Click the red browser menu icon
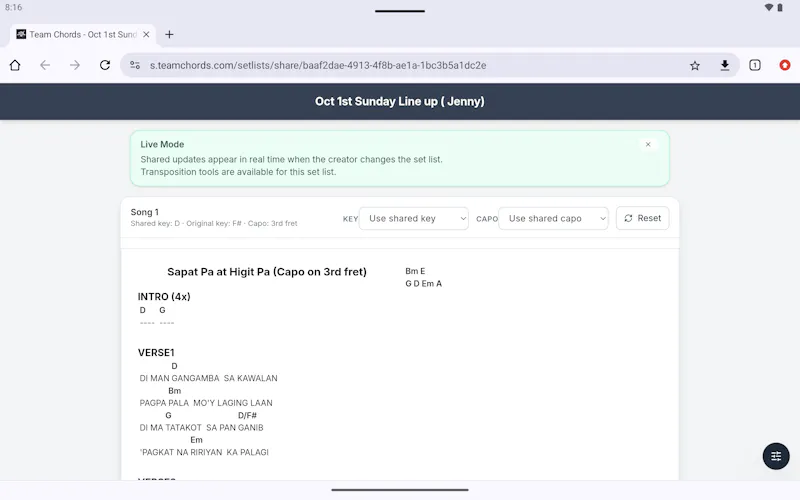 [x=785, y=65]
